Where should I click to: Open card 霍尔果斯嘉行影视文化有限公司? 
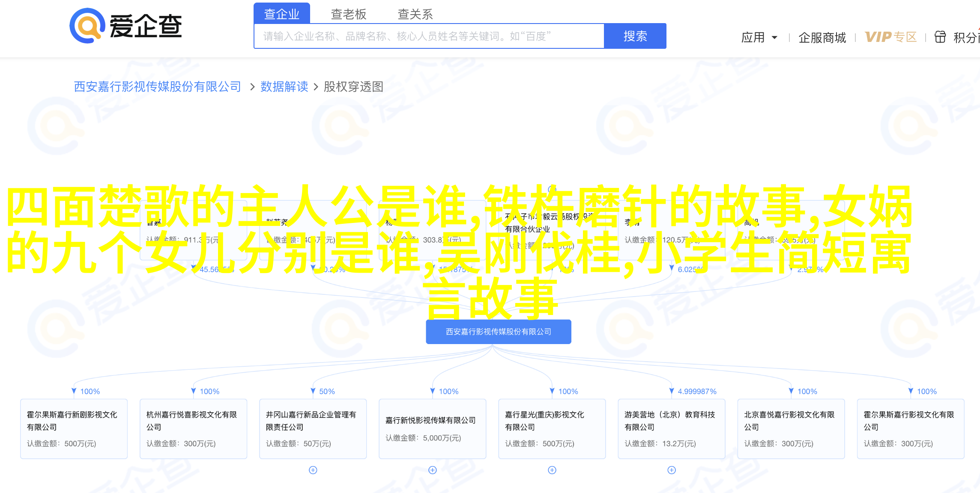tap(910, 429)
